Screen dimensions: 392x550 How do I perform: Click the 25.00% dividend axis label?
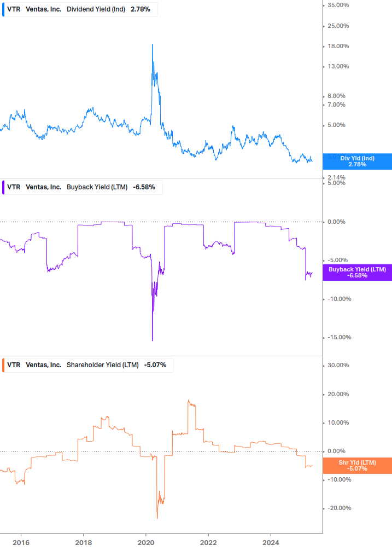tap(338, 26)
